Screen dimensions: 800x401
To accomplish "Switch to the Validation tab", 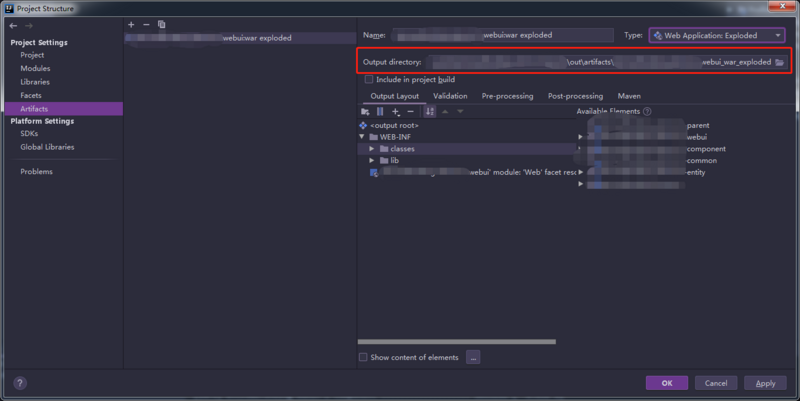I will pyautogui.click(x=450, y=96).
